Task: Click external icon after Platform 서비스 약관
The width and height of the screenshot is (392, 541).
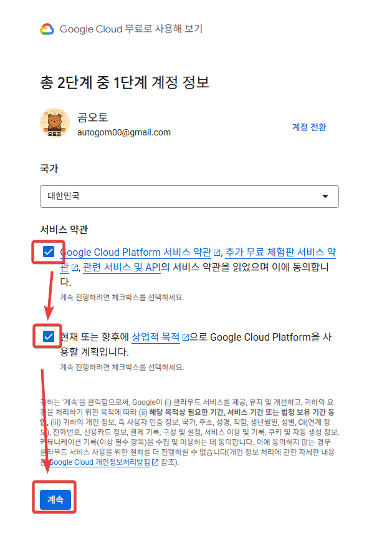Action: 218,253
